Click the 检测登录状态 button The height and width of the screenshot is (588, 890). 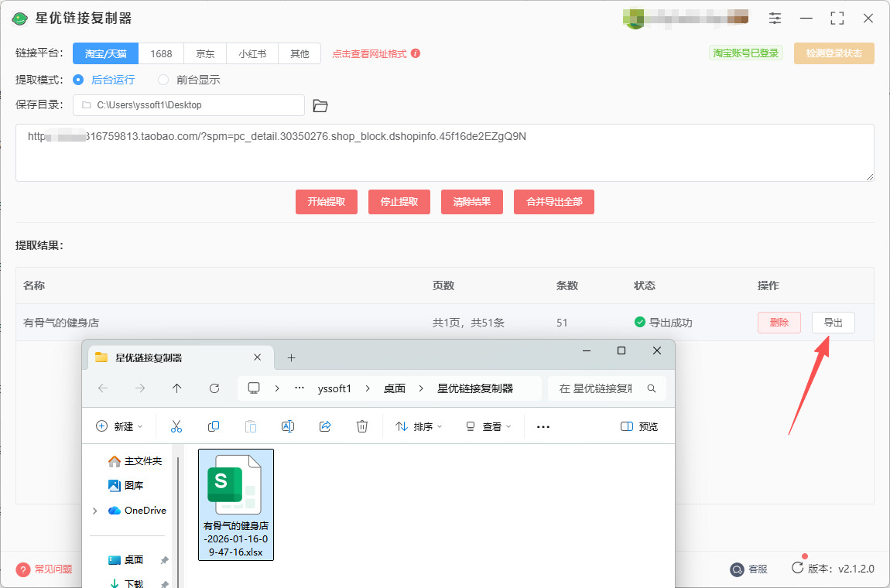click(x=834, y=53)
